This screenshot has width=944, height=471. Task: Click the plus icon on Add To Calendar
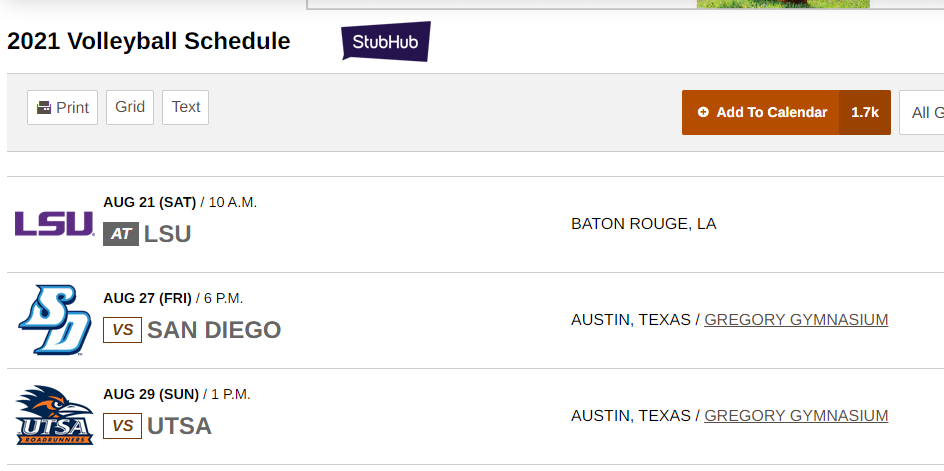(703, 112)
